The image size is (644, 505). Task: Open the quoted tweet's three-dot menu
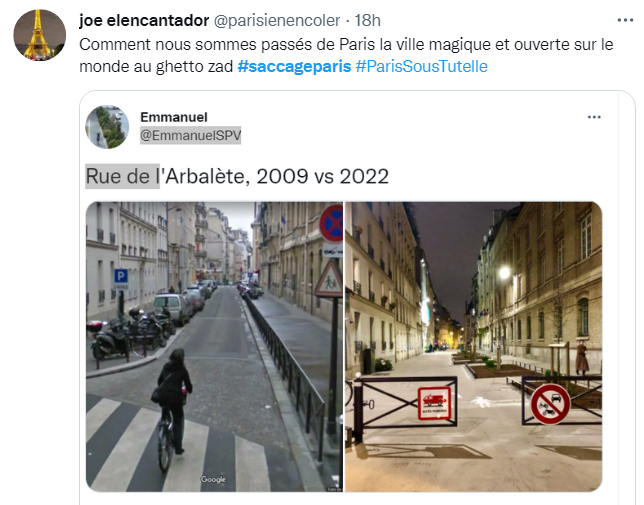pyautogui.click(x=594, y=117)
